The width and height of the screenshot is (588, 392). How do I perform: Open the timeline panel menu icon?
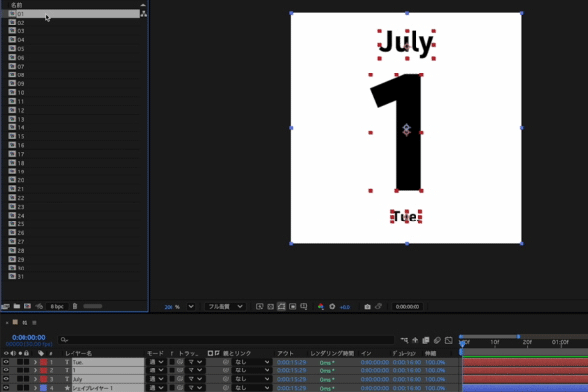coord(34,323)
